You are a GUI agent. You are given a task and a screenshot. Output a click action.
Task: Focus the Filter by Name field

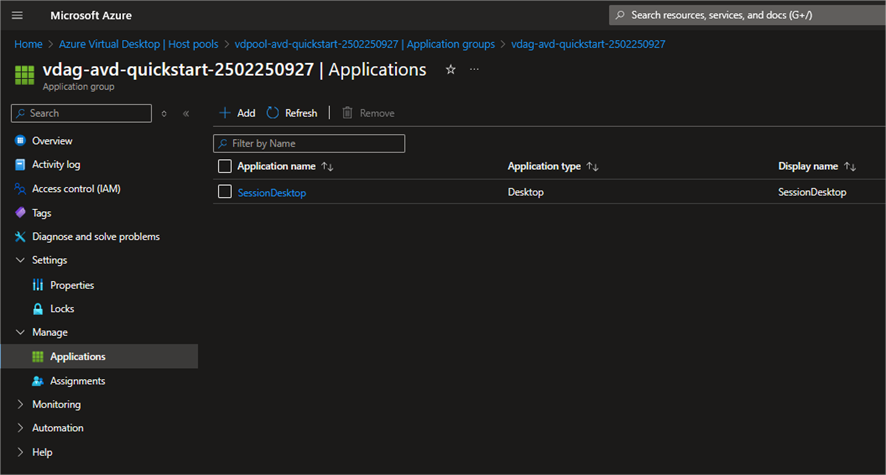309,143
